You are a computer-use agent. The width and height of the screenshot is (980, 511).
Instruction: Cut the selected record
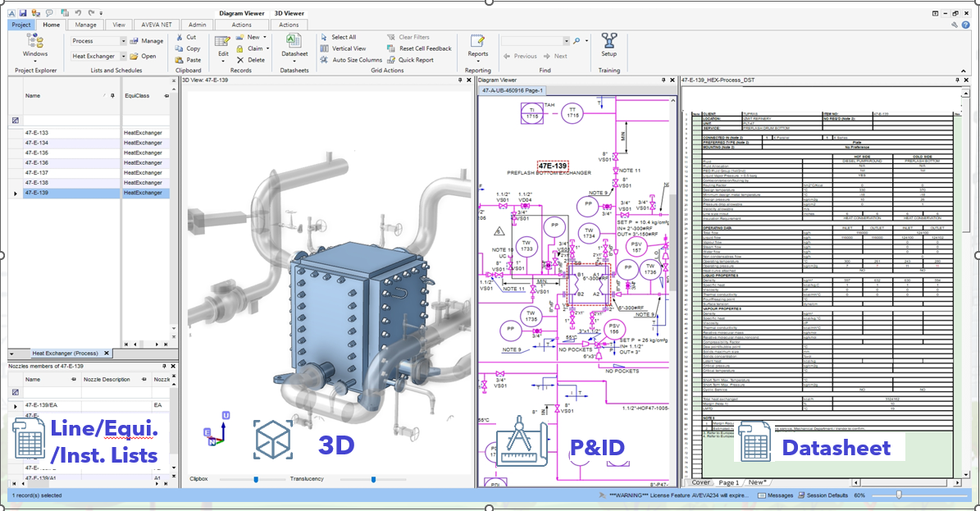pyautogui.click(x=186, y=38)
